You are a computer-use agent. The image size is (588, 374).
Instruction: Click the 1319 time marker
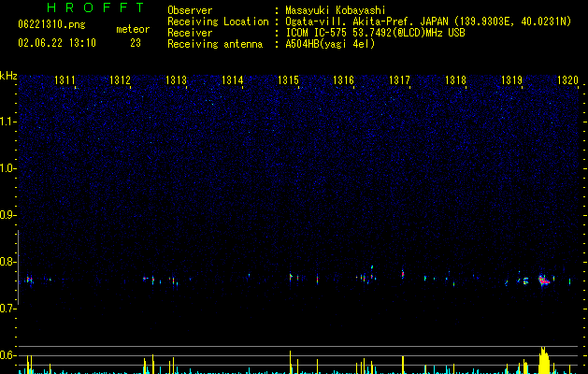click(512, 80)
